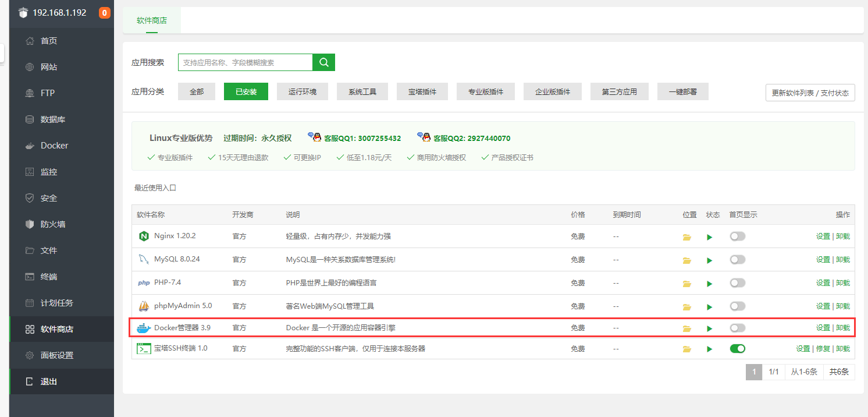
Task: Click 卸载 for Docker管理器 3.9
Action: (843, 328)
